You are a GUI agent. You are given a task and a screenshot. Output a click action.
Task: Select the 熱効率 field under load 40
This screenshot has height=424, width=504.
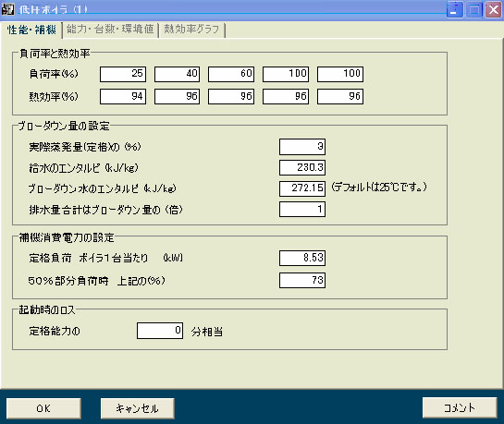(x=178, y=96)
